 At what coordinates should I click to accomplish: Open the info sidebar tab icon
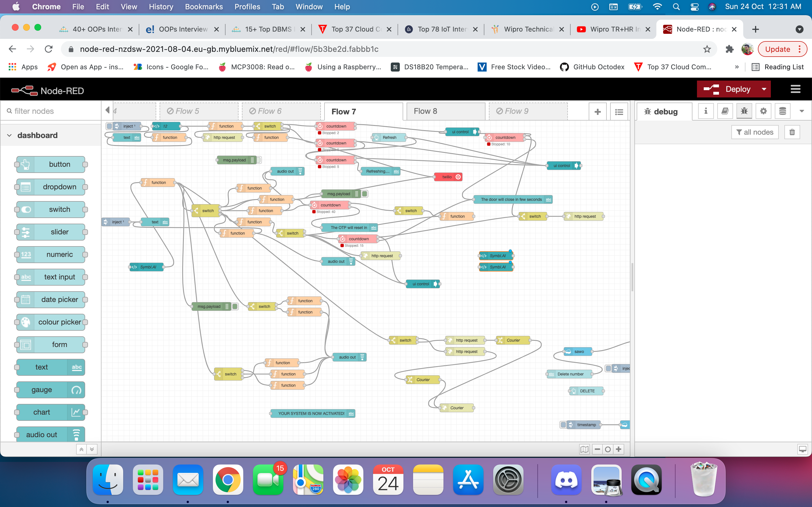(x=706, y=111)
